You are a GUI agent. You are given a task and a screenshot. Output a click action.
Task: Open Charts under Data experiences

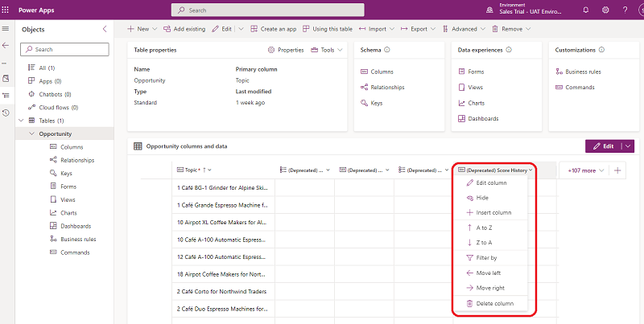click(471, 103)
